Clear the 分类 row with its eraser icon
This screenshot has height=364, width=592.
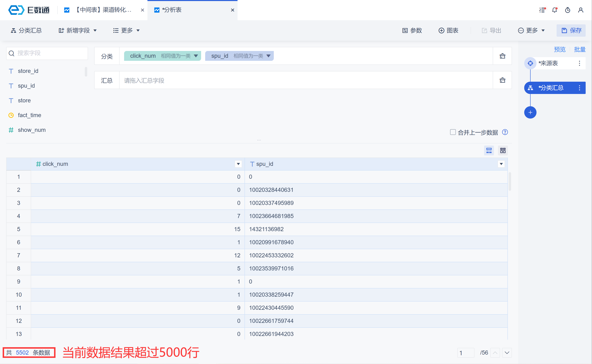[x=502, y=56]
